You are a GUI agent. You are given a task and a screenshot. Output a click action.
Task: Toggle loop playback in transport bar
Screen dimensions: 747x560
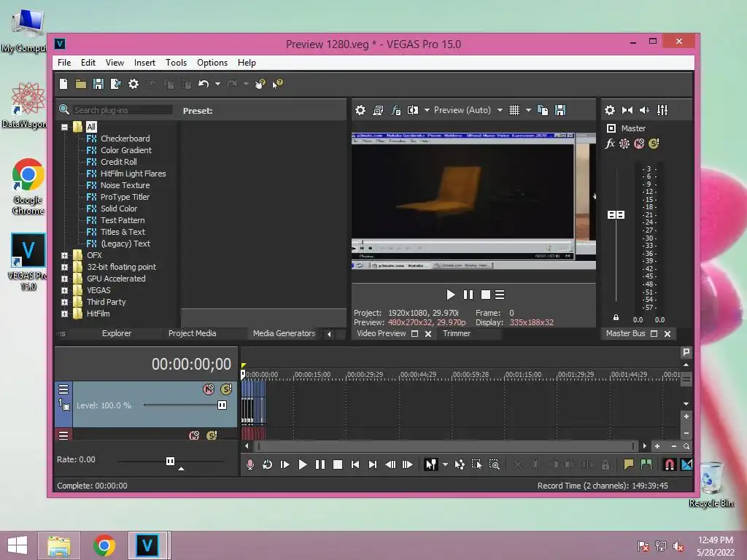point(267,464)
